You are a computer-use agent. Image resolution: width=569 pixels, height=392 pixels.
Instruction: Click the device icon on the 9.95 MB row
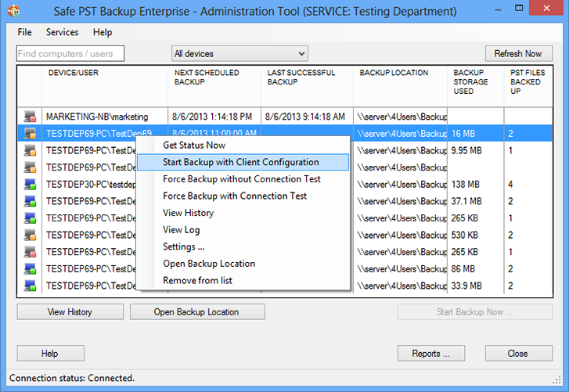pyautogui.click(x=30, y=150)
